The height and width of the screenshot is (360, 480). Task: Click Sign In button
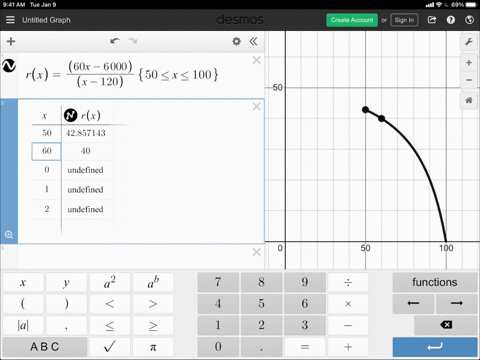pyautogui.click(x=404, y=20)
